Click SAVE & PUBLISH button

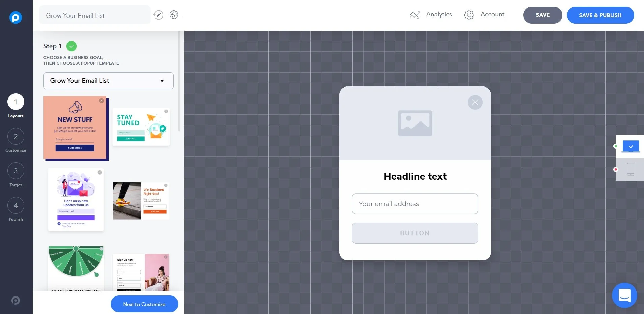[600, 15]
